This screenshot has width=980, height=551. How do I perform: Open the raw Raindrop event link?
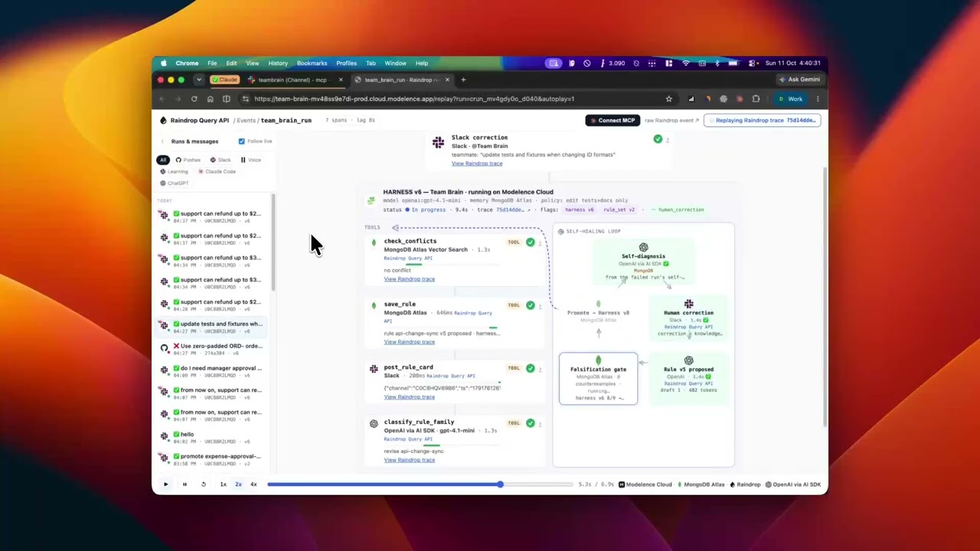click(671, 120)
